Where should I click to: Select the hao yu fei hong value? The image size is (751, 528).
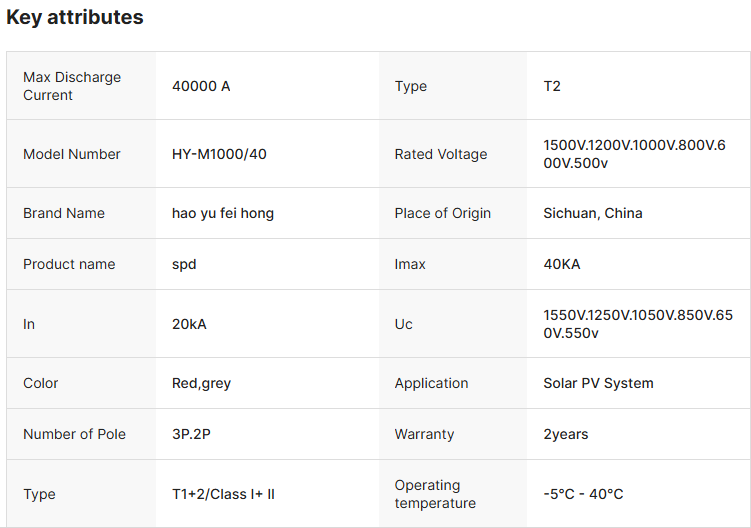tap(223, 213)
